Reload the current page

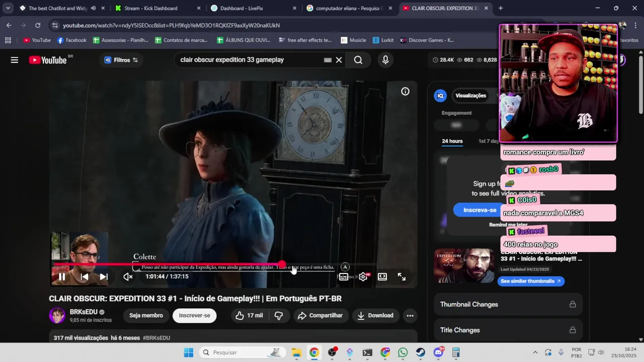pyautogui.click(x=38, y=25)
